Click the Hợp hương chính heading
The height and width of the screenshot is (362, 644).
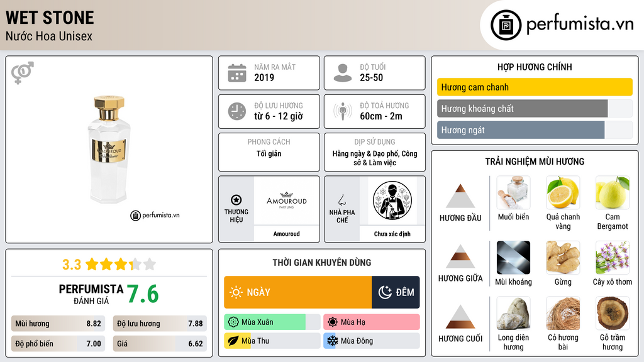(x=535, y=67)
